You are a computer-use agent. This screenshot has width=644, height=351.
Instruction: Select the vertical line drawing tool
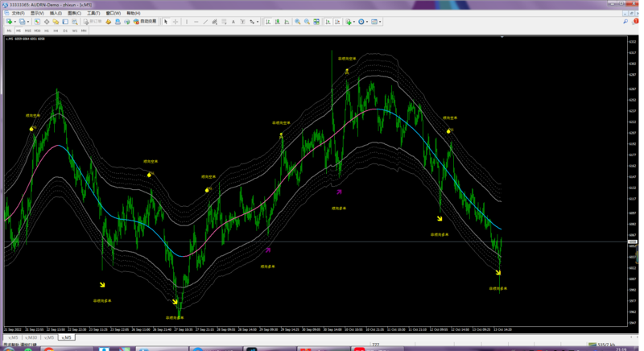tap(187, 22)
